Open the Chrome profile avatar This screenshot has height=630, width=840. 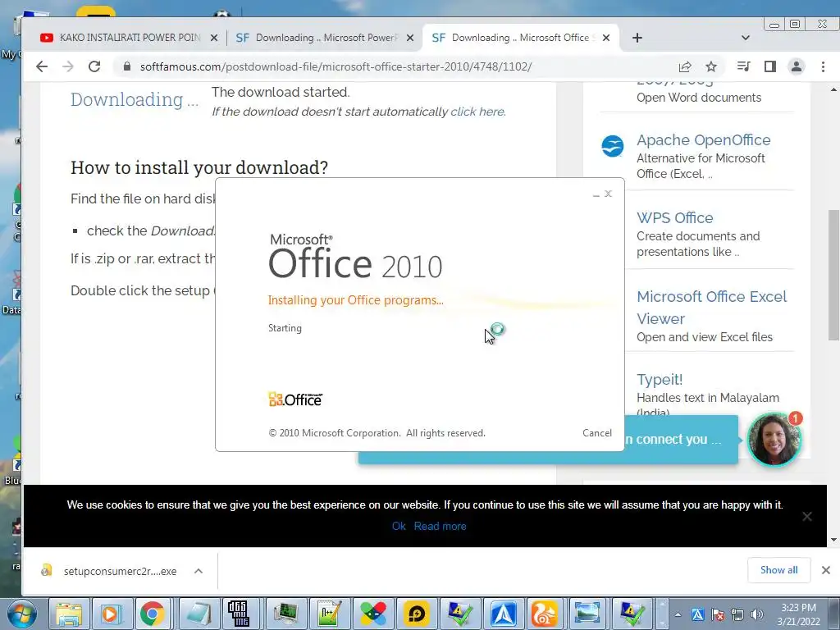[x=797, y=66]
